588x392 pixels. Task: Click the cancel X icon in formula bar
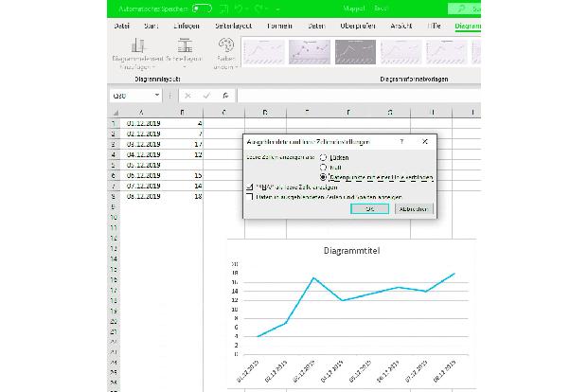[x=188, y=96]
